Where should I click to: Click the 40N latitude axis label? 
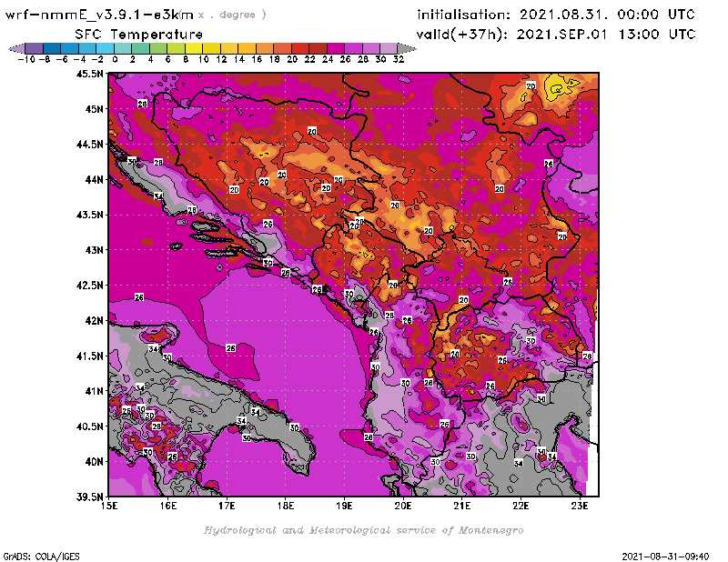coord(94,461)
